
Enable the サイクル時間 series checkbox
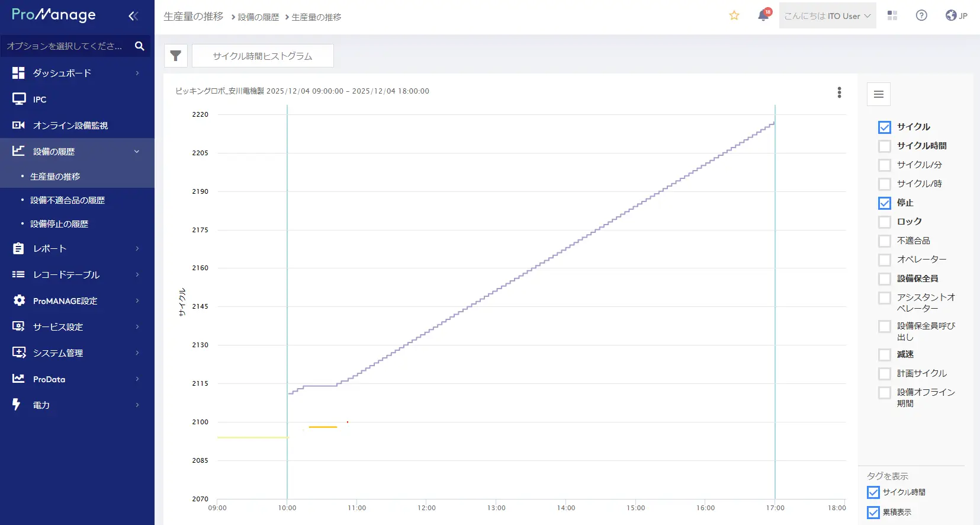tap(885, 146)
